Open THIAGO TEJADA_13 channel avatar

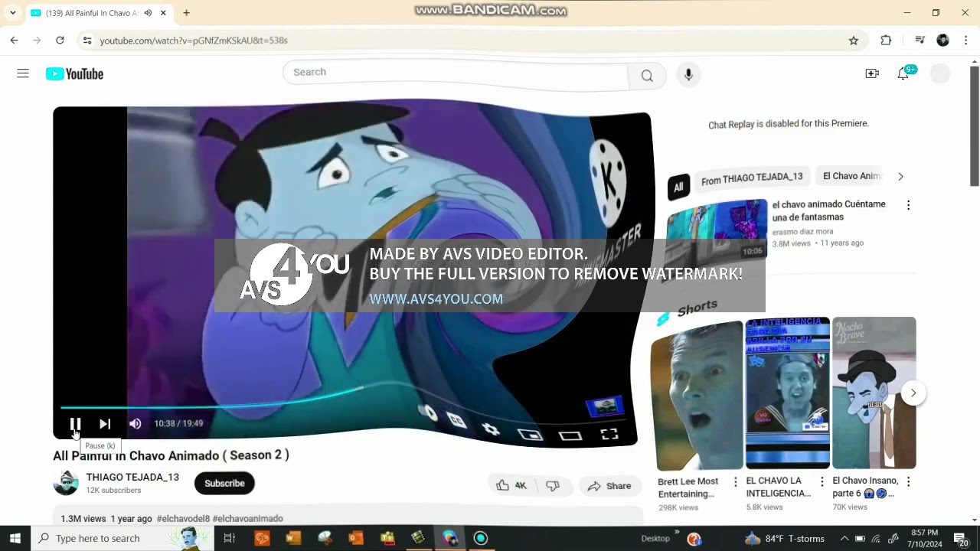pos(66,483)
